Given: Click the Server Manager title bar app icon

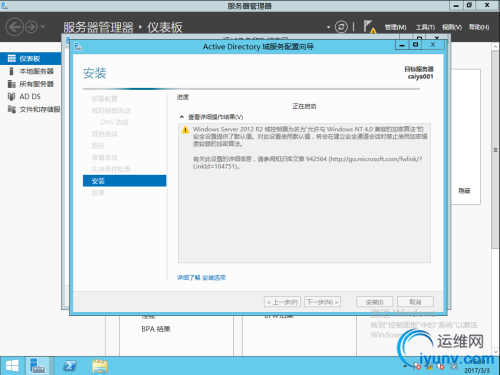Looking at the screenshot, I should pos(4,5).
